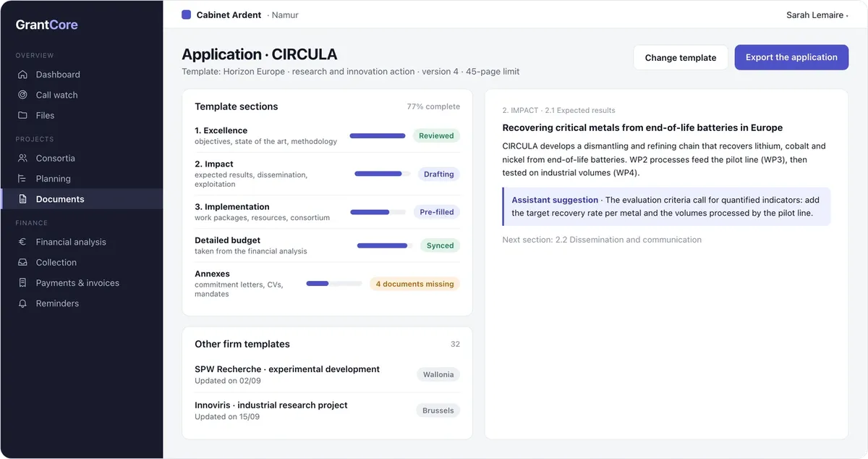Screen dimensions: 868x459
Task: Click the heading Recovering critical metals from end-of-life batteries
Action: [642, 127]
